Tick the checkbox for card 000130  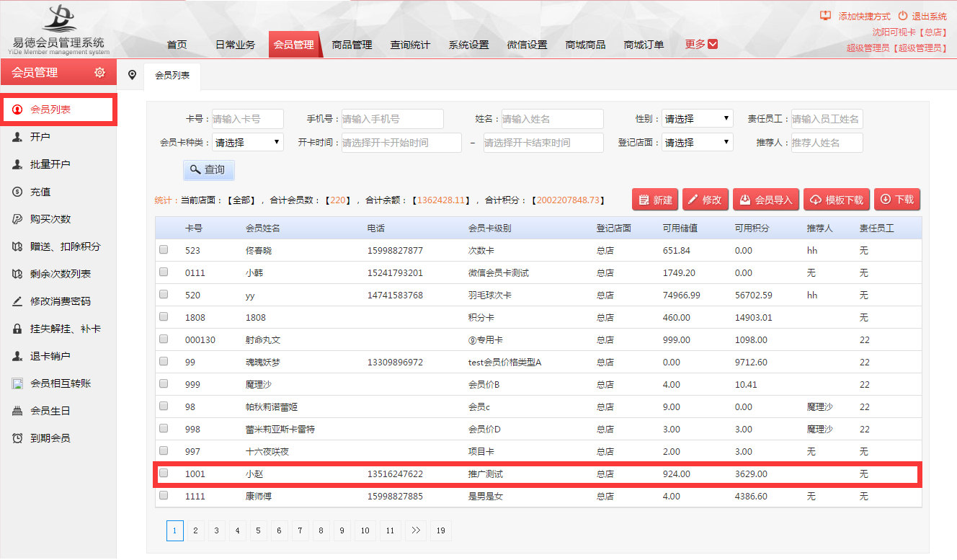click(164, 339)
